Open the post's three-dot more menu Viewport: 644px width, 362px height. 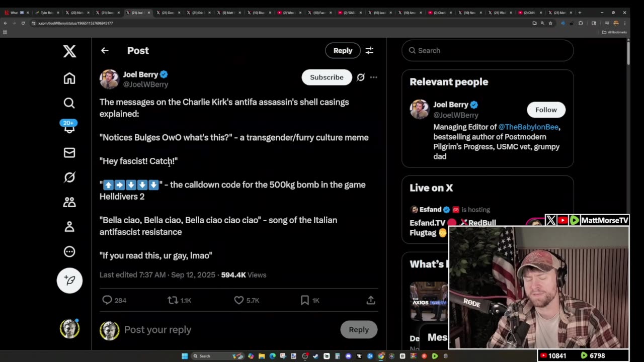tap(373, 77)
